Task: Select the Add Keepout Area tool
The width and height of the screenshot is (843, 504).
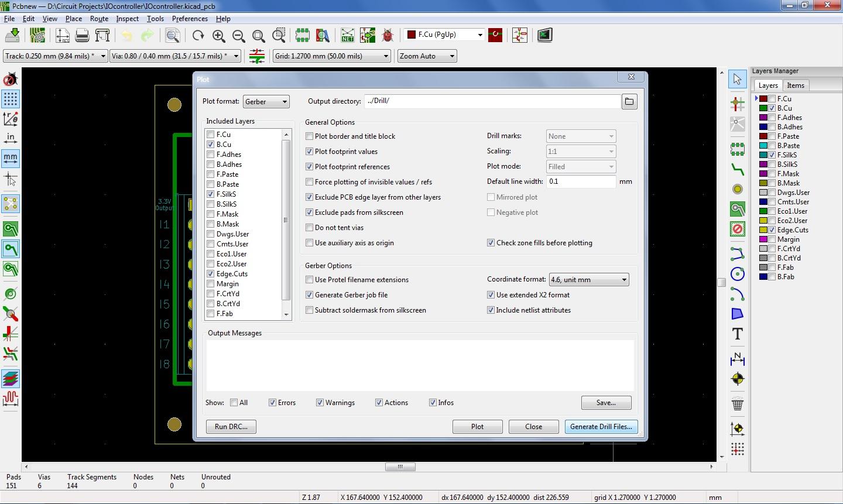Action: pos(738,229)
